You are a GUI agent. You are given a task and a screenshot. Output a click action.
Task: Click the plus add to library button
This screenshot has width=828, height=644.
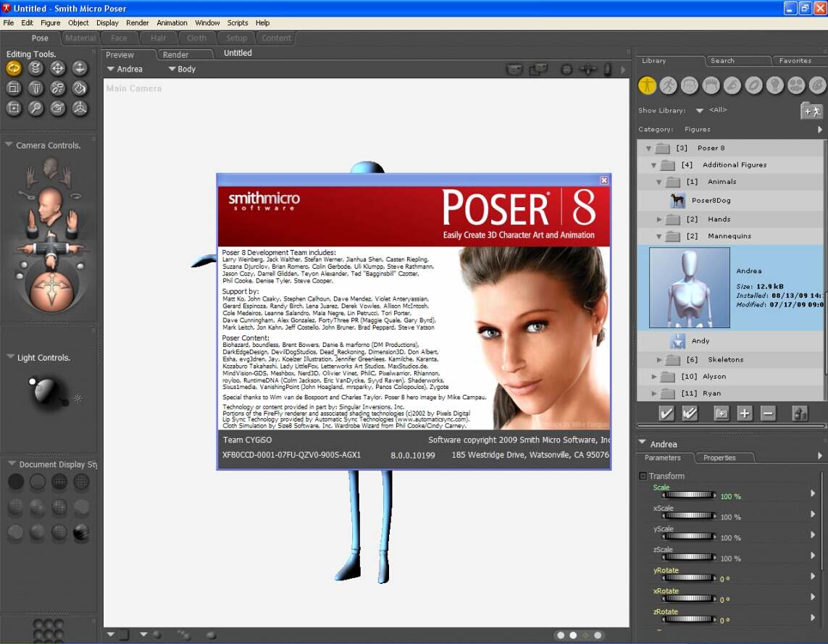[745, 414]
